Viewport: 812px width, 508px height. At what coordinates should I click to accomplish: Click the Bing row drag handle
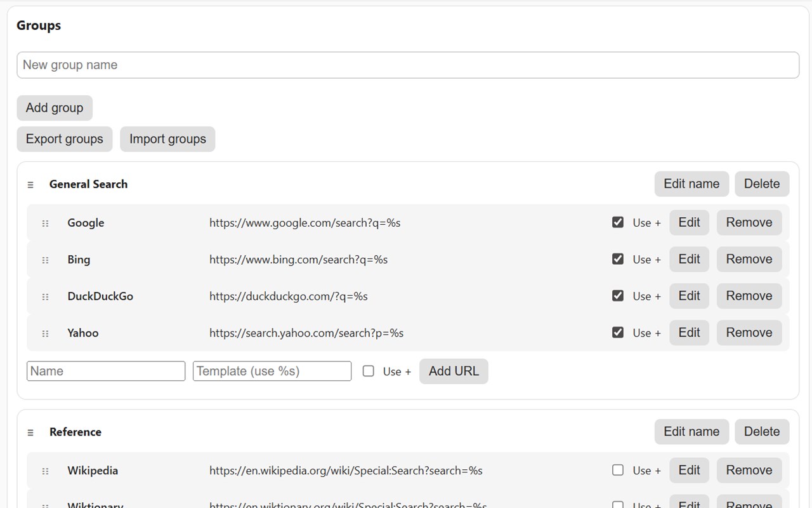[45, 260]
